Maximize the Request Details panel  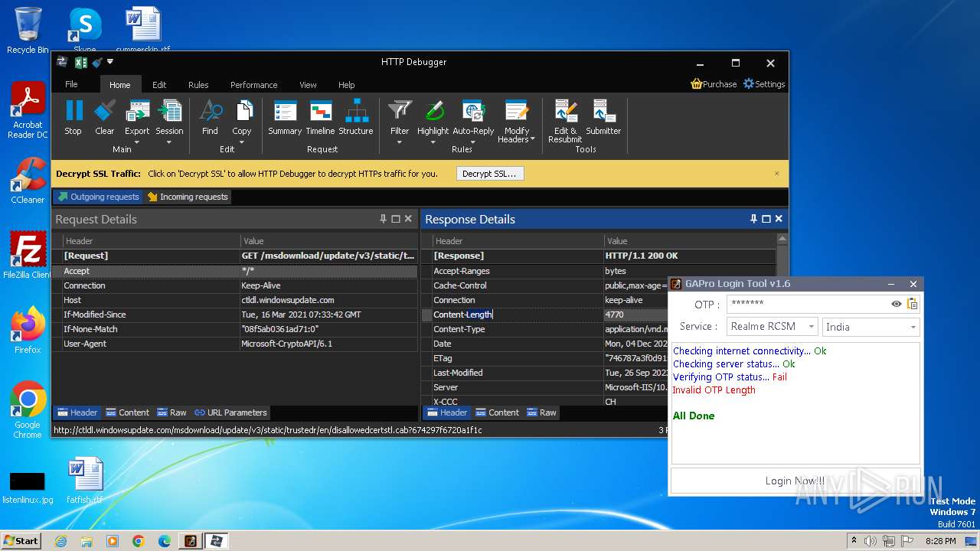tap(396, 219)
